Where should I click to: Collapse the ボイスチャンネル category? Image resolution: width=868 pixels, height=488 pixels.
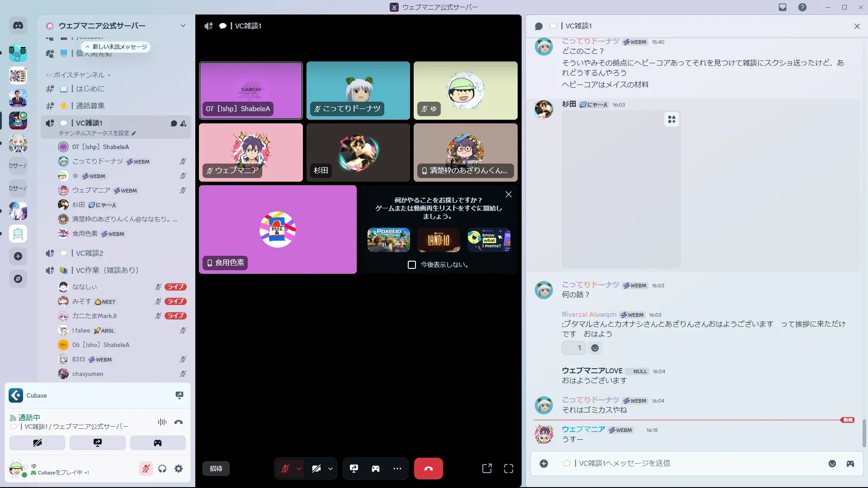click(x=79, y=75)
